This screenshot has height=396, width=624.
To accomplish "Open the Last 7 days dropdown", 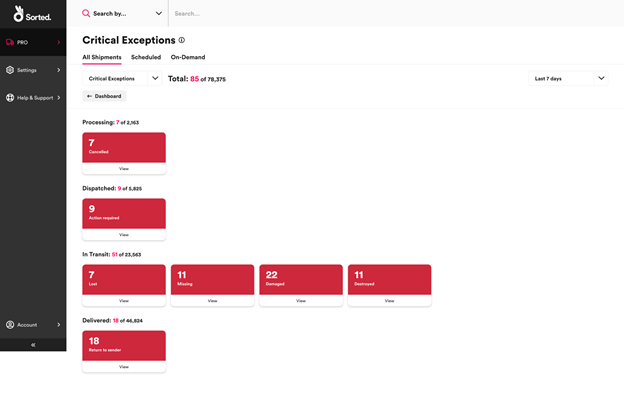I will point(568,78).
